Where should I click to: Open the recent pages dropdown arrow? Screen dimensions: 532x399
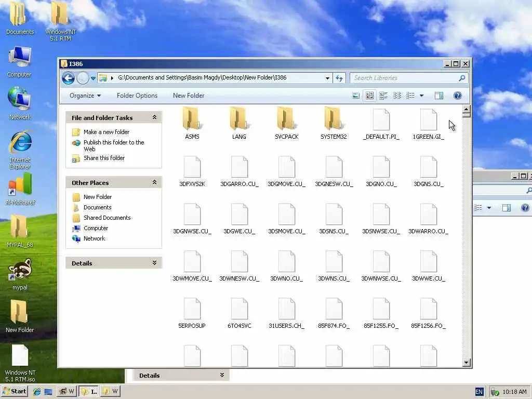coord(93,78)
